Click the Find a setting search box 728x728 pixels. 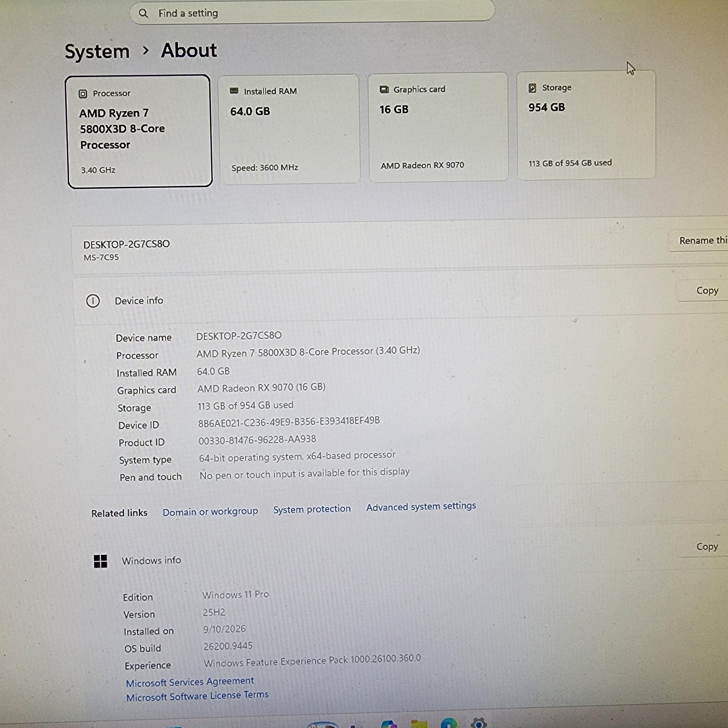pyautogui.click(x=312, y=12)
